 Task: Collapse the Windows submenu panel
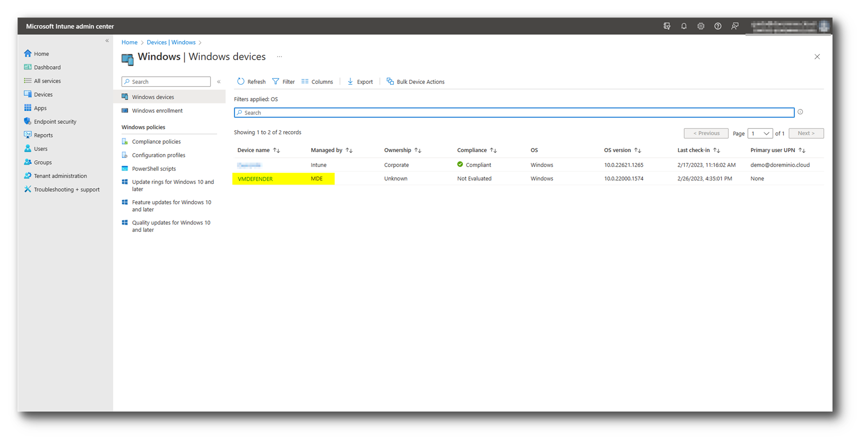(x=219, y=82)
